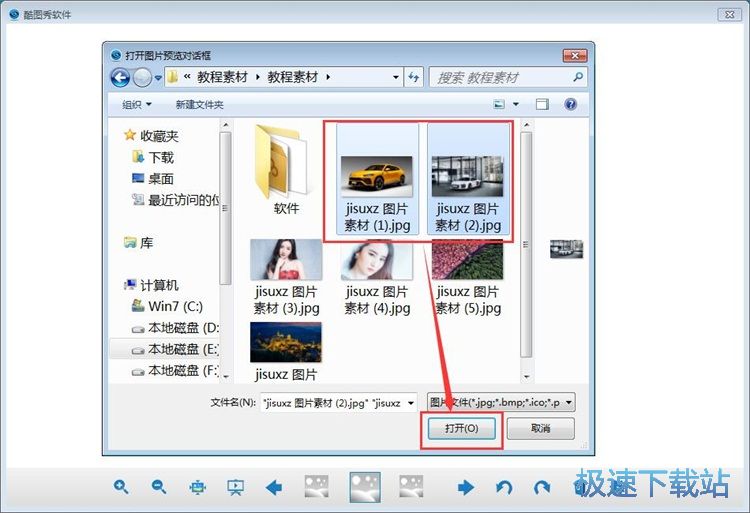The height and width of the screenshot is (513, 750).
Task: Go to next image with right arrow
Action: (x=465, y=488)
